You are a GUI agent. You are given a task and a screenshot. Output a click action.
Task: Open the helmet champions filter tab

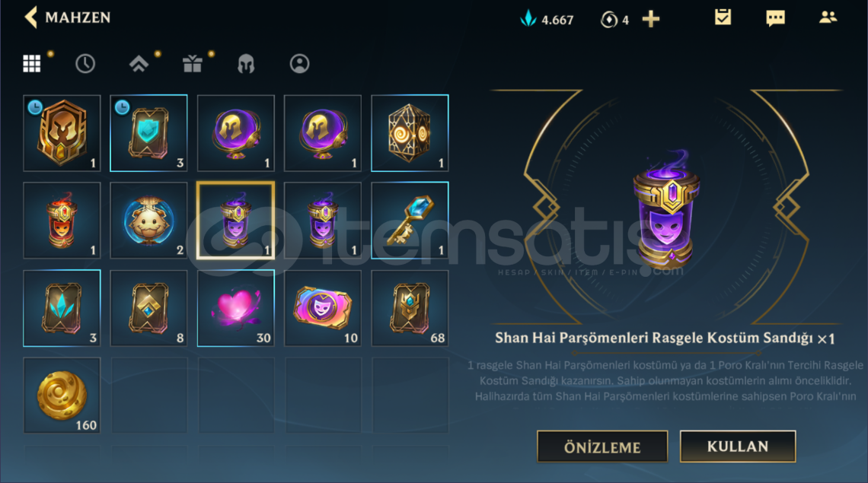(x=246, y=64)
